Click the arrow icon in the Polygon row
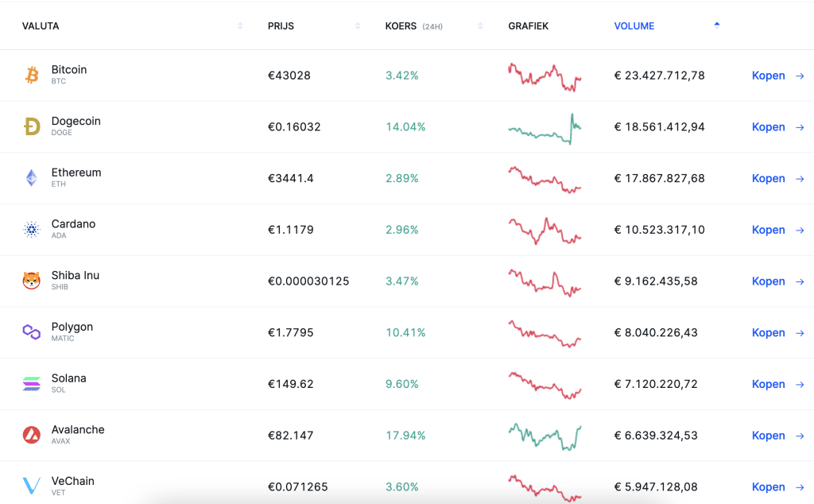The width and height of the screenshot is (814, 504). click(800, 333)
